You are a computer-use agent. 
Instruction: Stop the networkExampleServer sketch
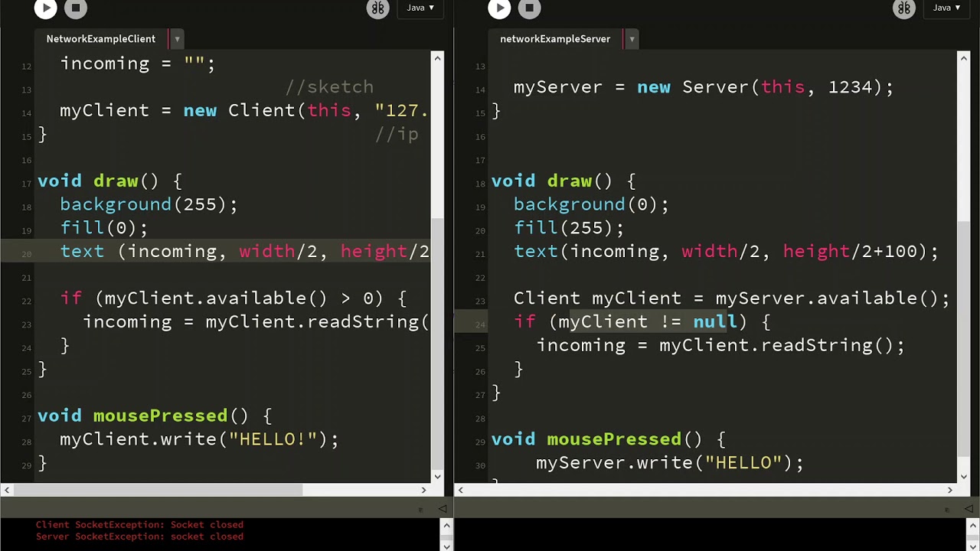pyautogui.click(x=529, y=8)
